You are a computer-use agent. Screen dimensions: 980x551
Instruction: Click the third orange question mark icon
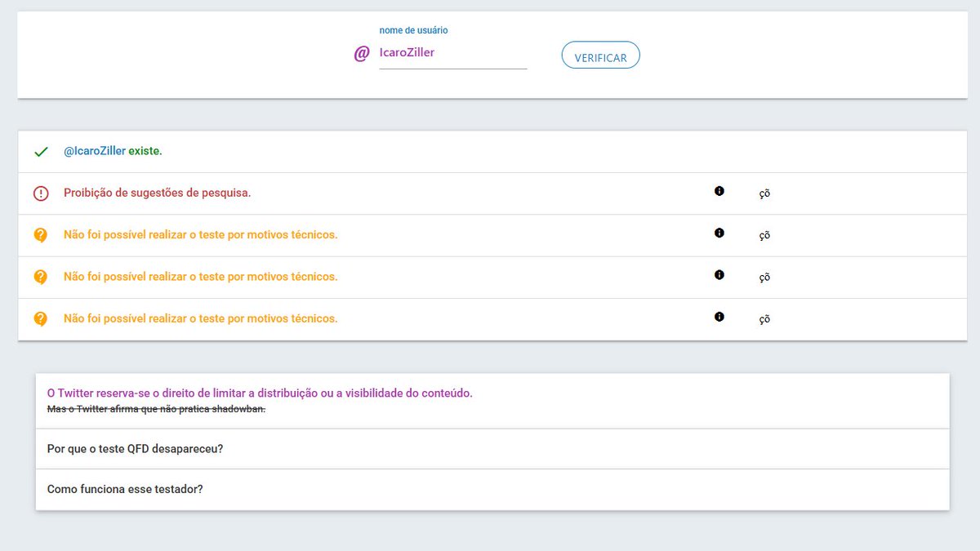pyautogui.click(x=41, y=318)
